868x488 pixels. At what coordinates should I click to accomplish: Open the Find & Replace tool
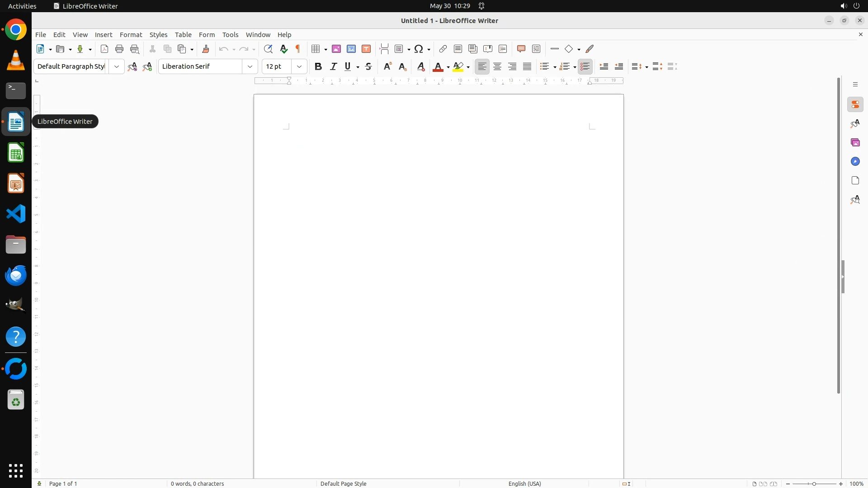point(268,49)
